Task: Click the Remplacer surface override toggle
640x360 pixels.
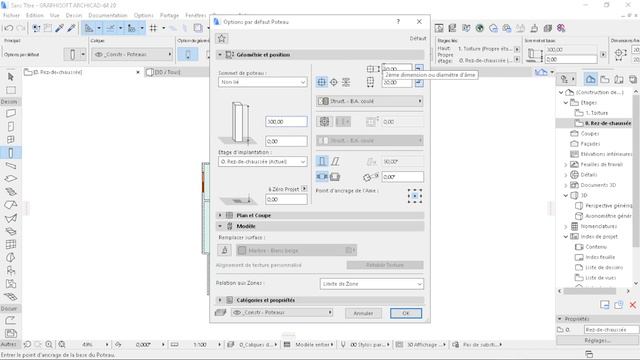Action: pyautogui.click(x=224, y=250)
